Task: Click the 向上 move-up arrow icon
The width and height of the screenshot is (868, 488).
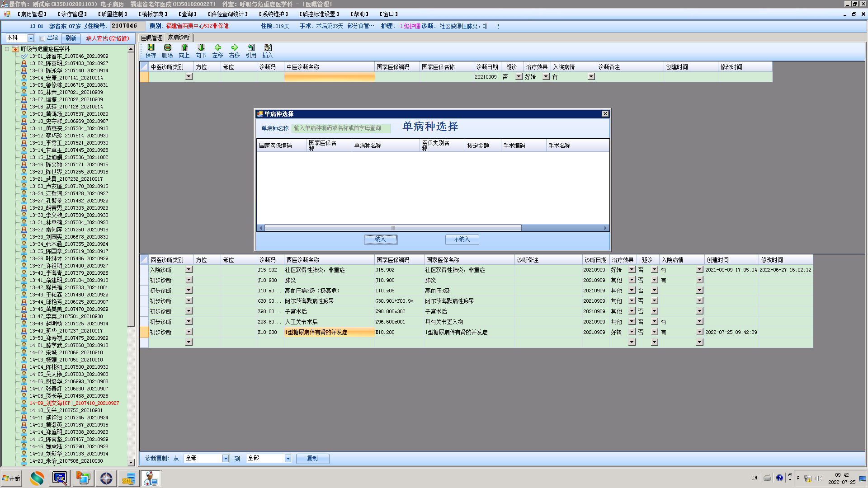Action: click(x=184, y=47)
